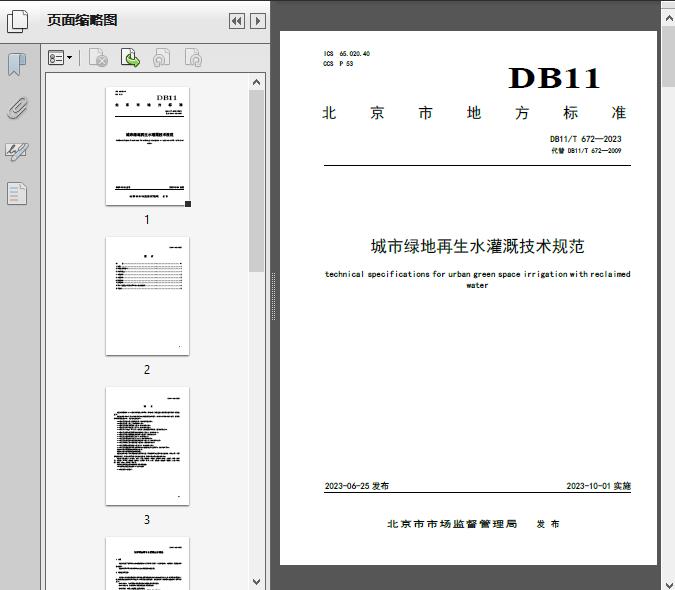Click the page number 1 label
Viewport: 675px width, 590px height.
pos(147,220)
